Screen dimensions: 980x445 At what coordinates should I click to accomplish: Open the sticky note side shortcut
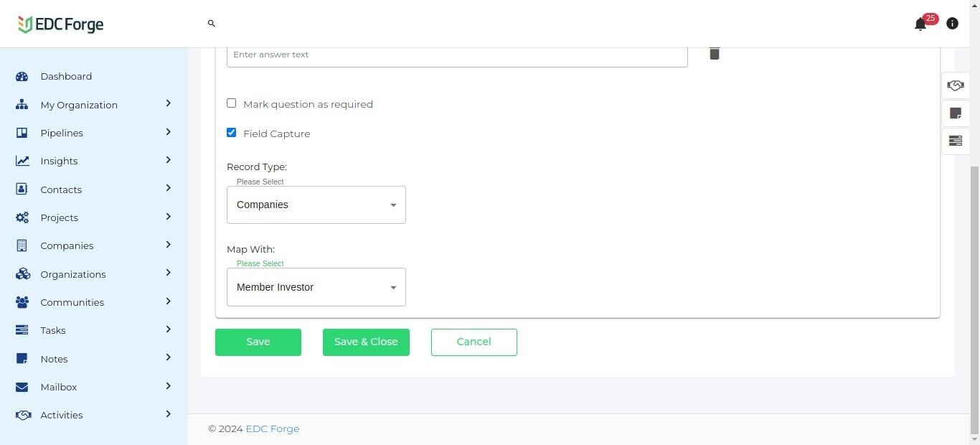tap(955, 113)
